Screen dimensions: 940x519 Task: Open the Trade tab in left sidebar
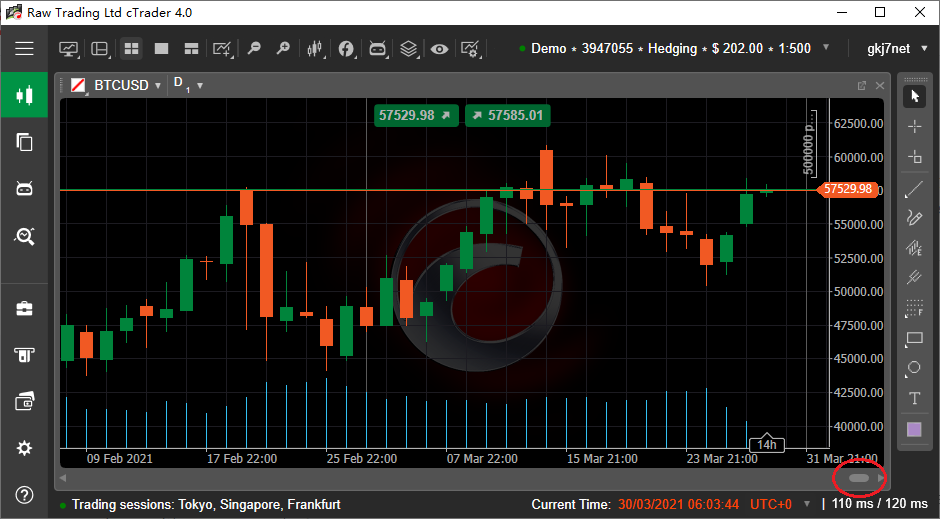point(24,96)
